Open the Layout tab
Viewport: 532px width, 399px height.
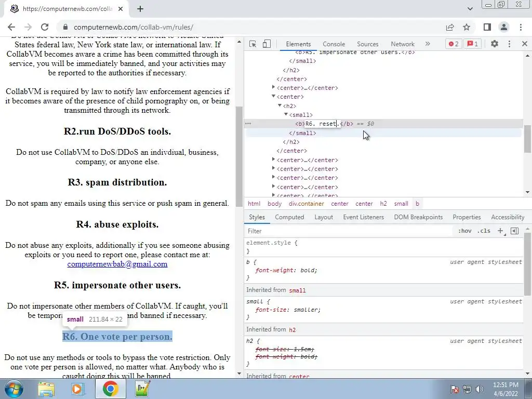point(324,217)
